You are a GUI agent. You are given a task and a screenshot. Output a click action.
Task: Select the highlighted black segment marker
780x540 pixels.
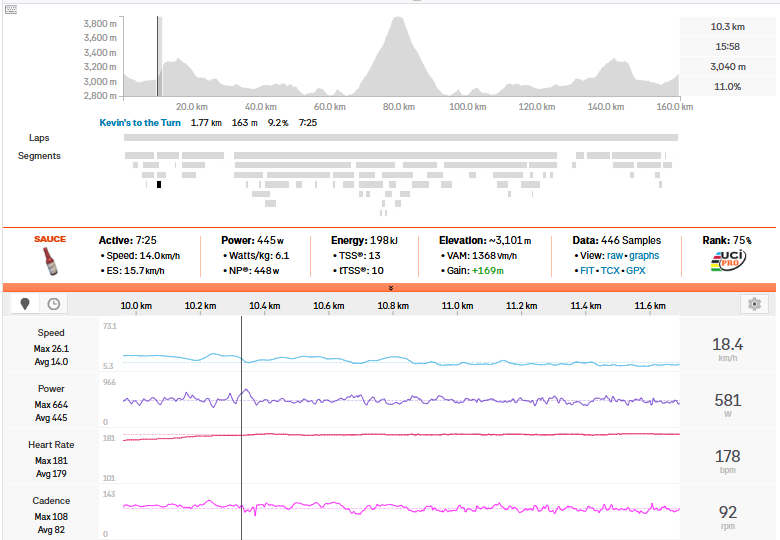(x=159, y=184)
